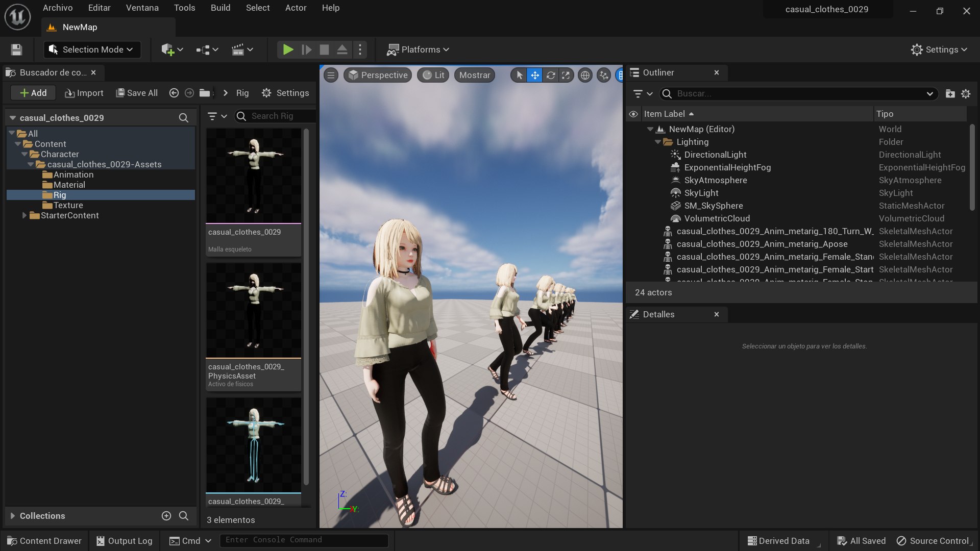Open the Lit view mode button
The height and width of the screenshot is (551, 980).
(433, 76)
